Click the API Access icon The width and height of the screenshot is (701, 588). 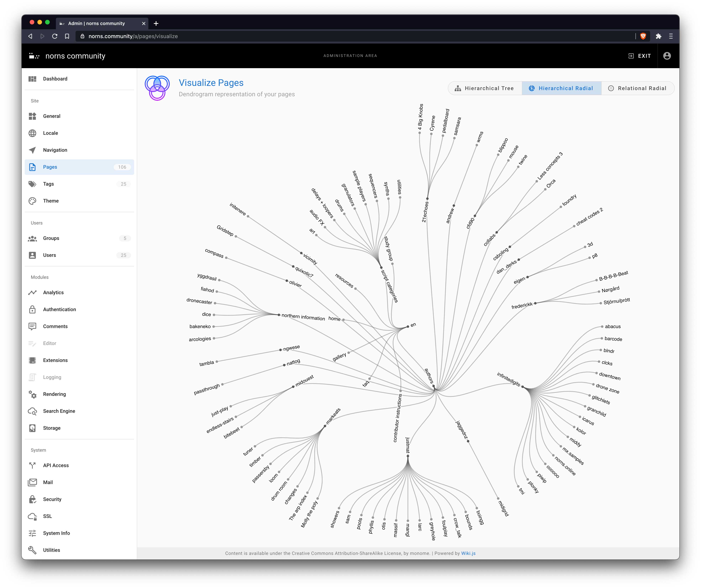click(x=32, y=466)
